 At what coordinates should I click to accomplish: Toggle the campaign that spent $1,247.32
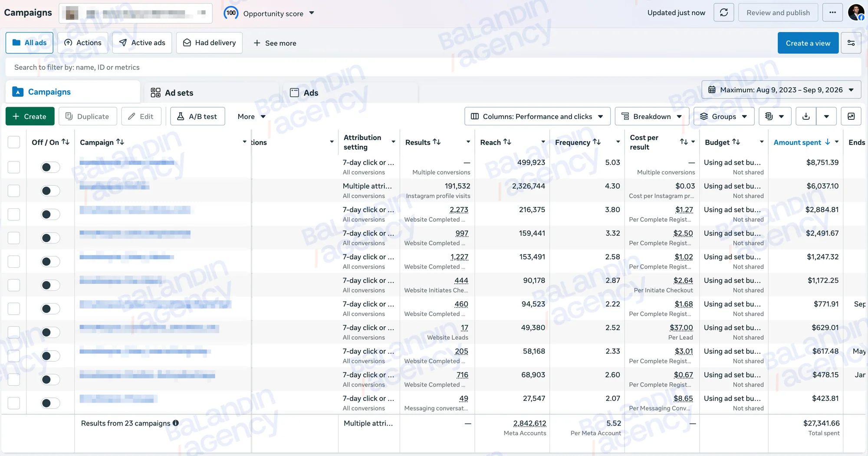(50, 262)
